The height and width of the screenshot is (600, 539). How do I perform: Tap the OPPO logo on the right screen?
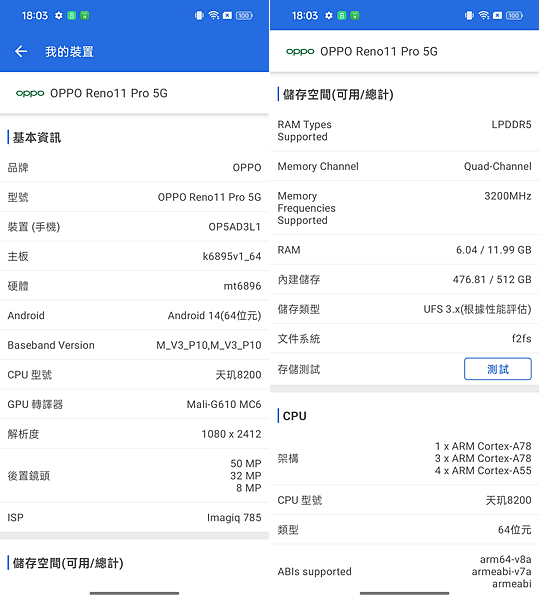(300, 52)
